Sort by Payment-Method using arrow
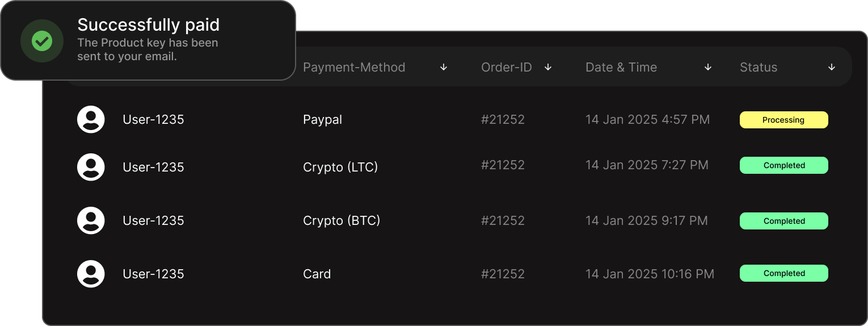 point(444,67)
